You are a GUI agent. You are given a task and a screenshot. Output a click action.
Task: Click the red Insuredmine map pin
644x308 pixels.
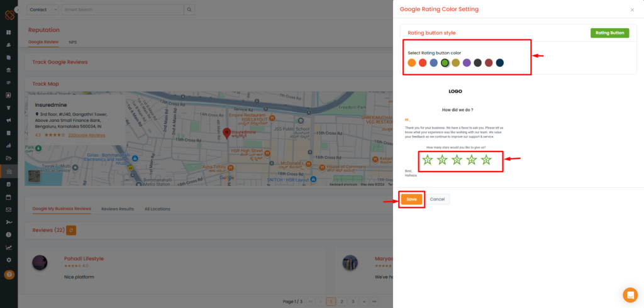[x=226, y=133]
